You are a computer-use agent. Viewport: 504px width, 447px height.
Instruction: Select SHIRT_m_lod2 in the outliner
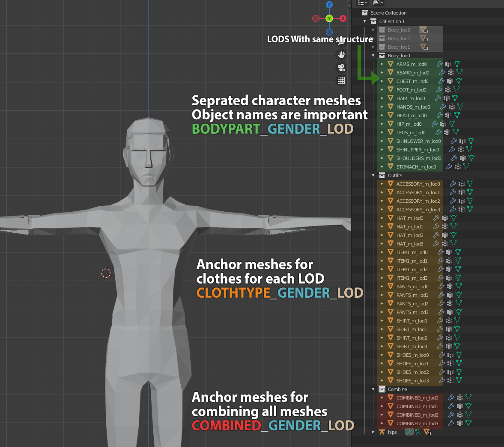pos(412,338)
